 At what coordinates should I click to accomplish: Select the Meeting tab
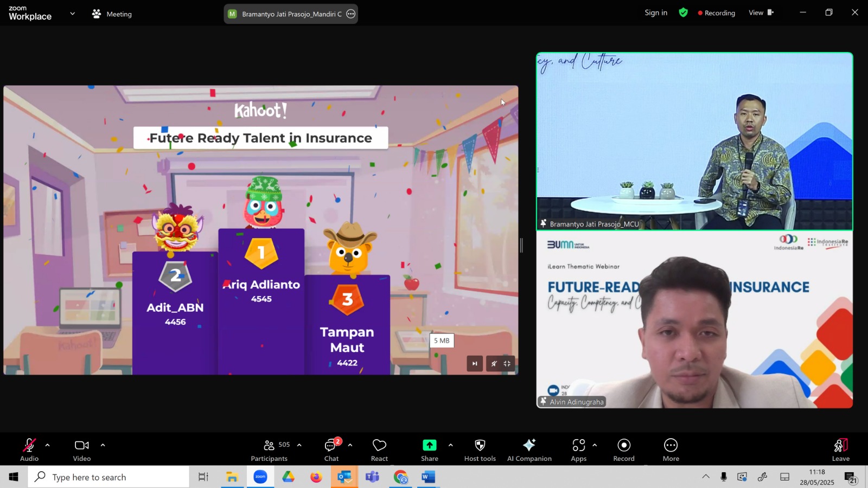click(112, 14)
